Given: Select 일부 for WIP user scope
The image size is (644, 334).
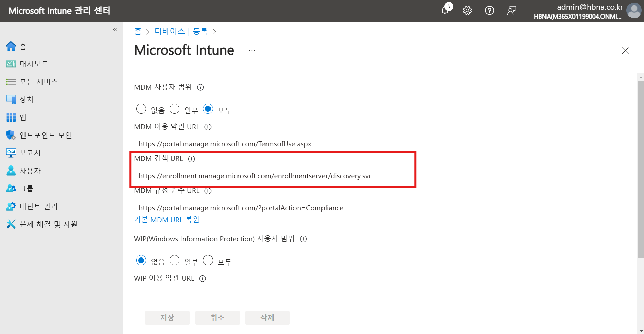Looking at the screenshot, I should 174,261.
